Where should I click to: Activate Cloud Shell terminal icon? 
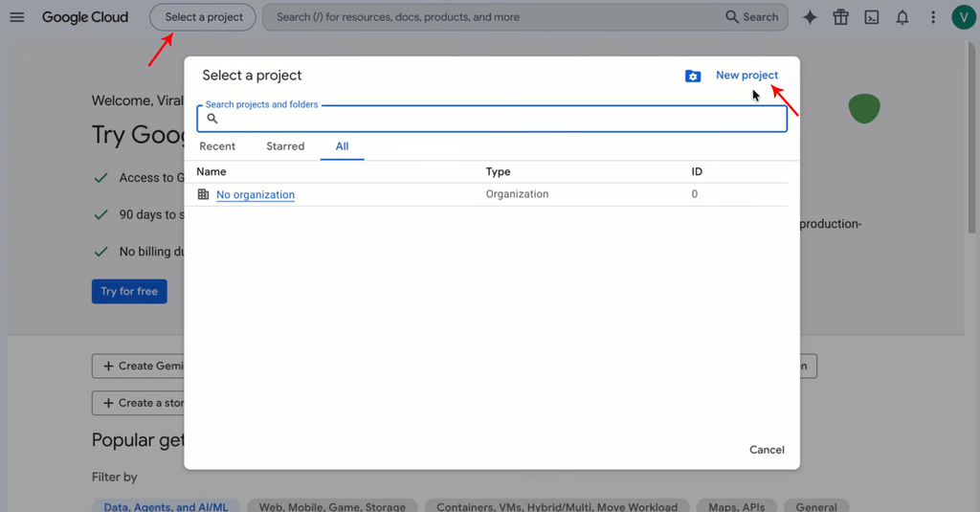871,17
